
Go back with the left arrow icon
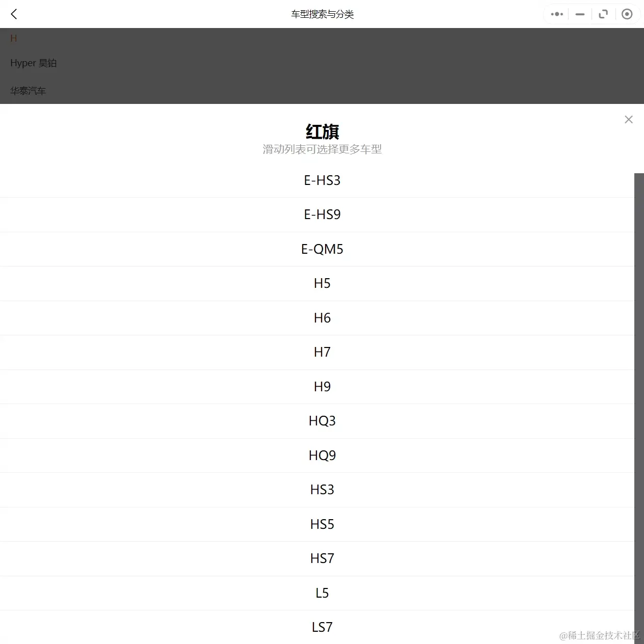(14, 14)
